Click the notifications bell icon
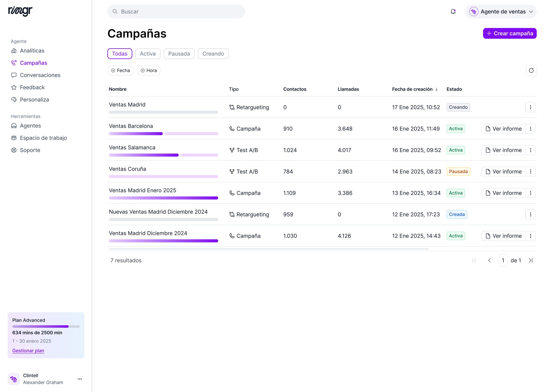Viewport: 552px width, 392px height. 453,12
